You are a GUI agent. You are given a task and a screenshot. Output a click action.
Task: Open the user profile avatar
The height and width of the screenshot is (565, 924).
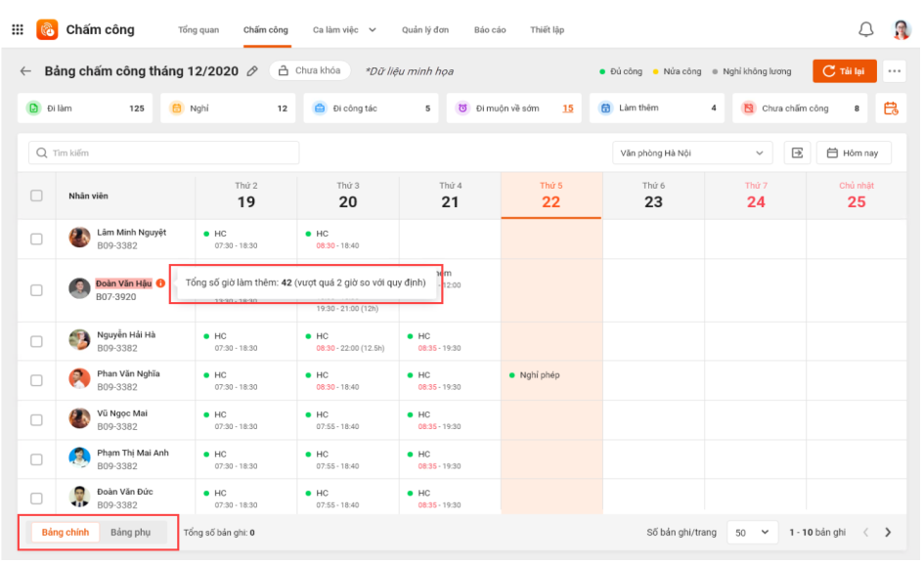[901, 29]
